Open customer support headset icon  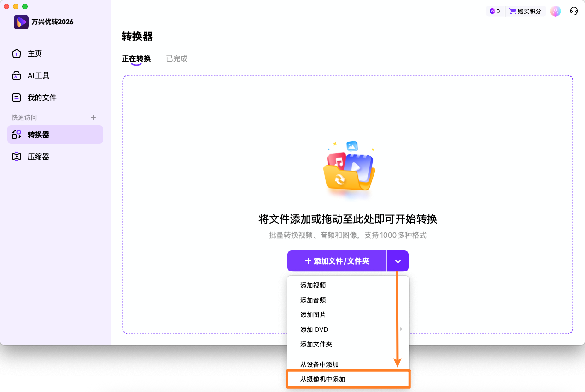point(573,11)
